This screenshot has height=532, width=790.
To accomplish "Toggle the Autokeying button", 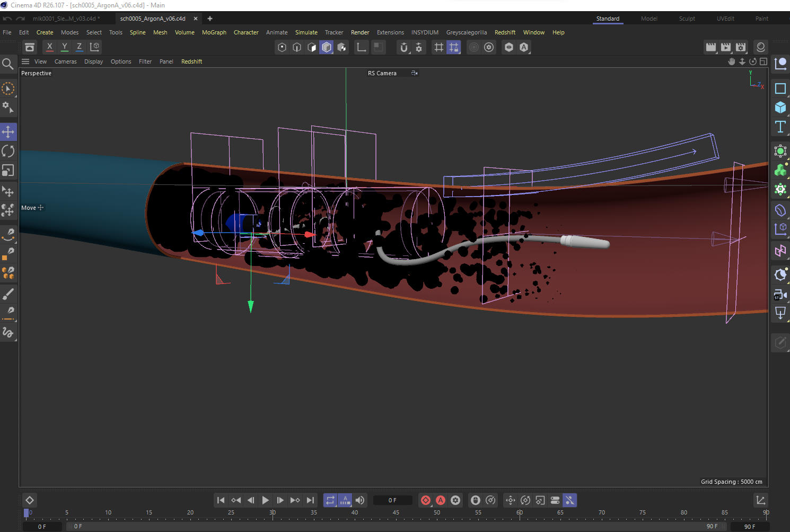I will pos(441,500).
